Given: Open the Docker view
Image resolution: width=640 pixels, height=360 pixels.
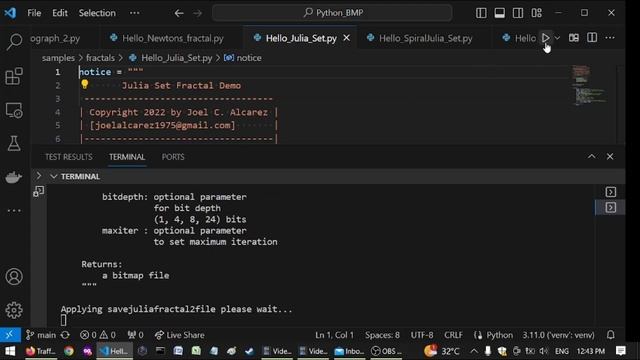Looking at the screenshot, I should pyautogui.click(x=14, y=177).
